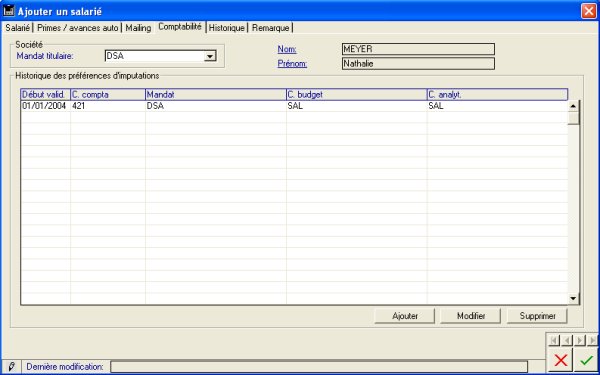The height and width of the screenshot is (375, 600).
Task: Click the vertical scrollbar thumb
Action: (x=573, y=118)
